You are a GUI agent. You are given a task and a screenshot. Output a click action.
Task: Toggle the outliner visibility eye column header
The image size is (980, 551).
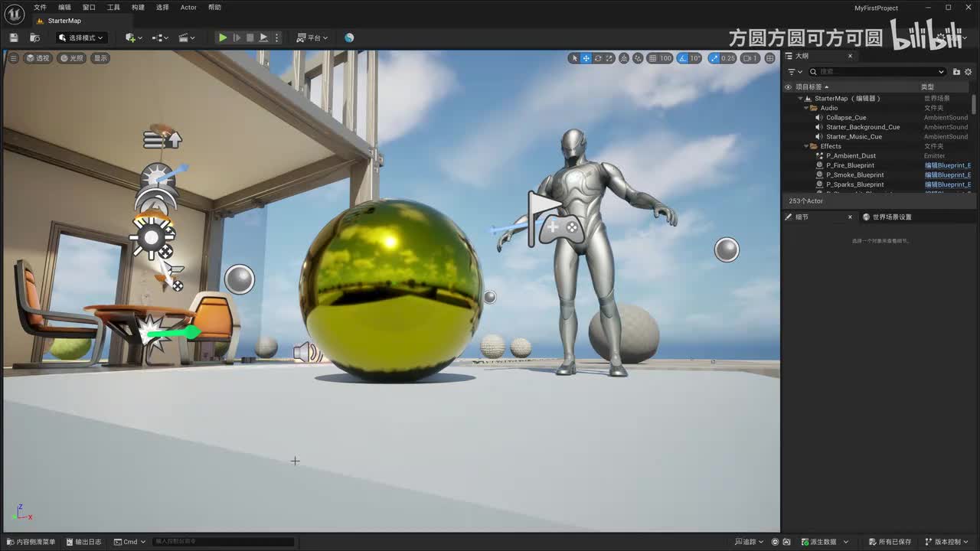click(788, 87)
